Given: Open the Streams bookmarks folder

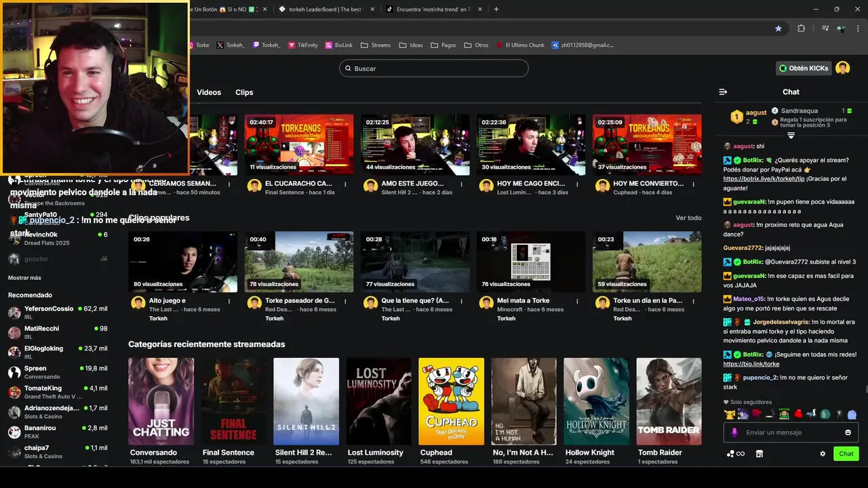Looking at the screenshot, I should point(376,45).
